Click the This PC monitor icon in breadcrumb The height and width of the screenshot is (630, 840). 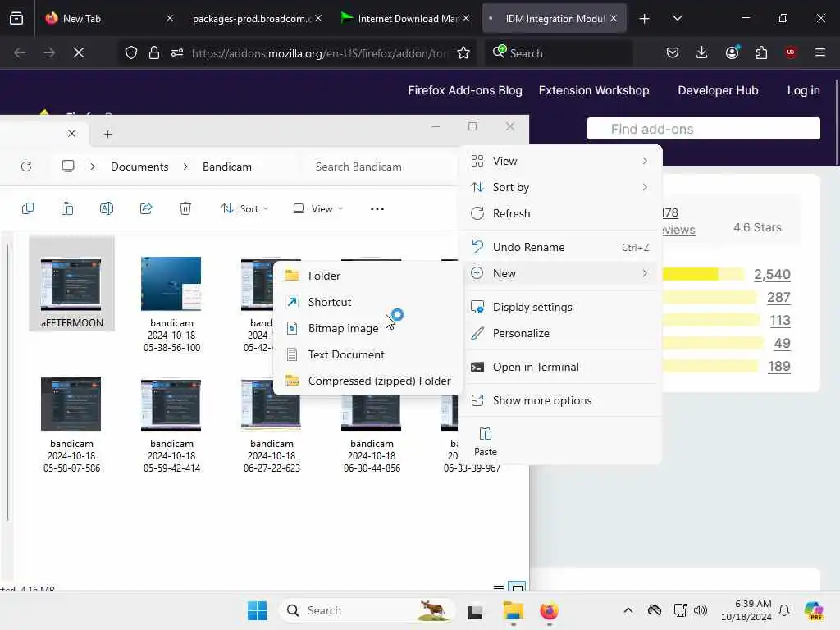68,166
